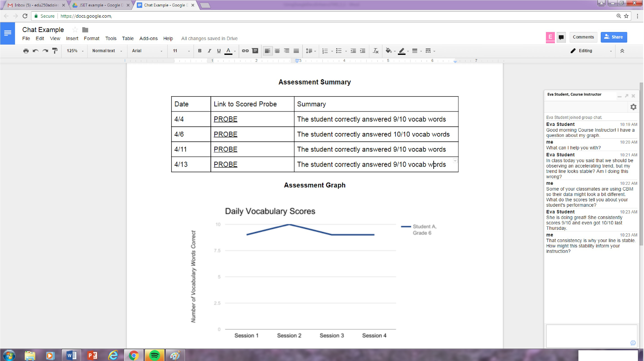Switch to the JSET example tab
Image resolution: width=644 pixels, height=361 pixels.
[101, 5]
